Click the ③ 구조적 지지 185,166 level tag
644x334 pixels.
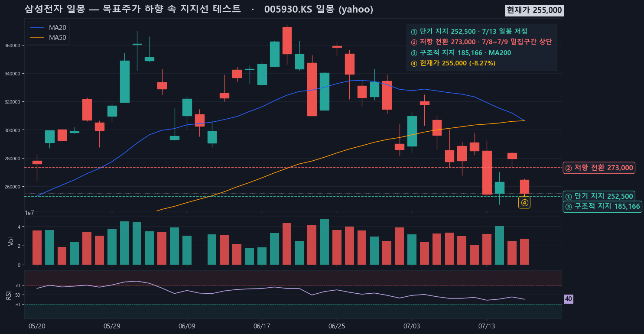(602, 207)
